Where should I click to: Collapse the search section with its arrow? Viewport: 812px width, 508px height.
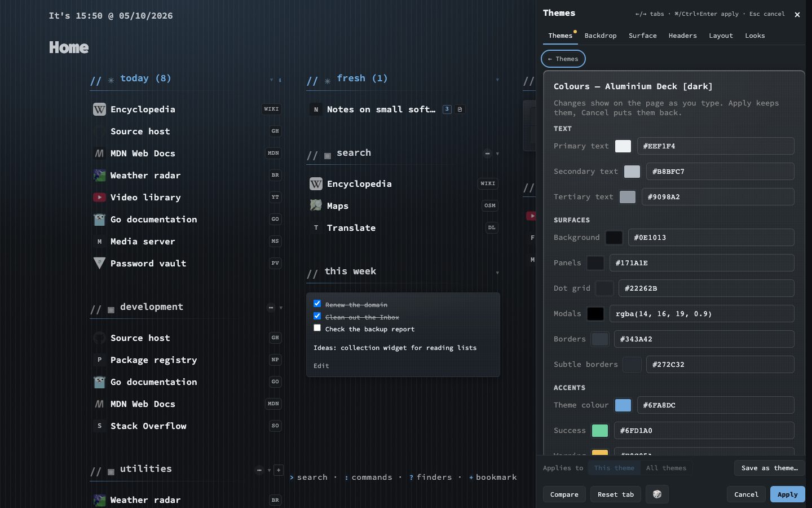[x=497, y=154]
